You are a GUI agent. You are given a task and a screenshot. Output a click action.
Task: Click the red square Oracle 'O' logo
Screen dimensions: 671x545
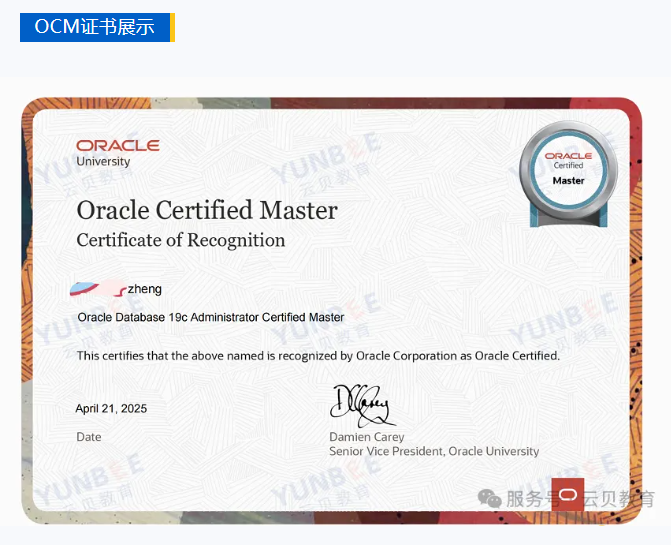[x=567, y=494]
